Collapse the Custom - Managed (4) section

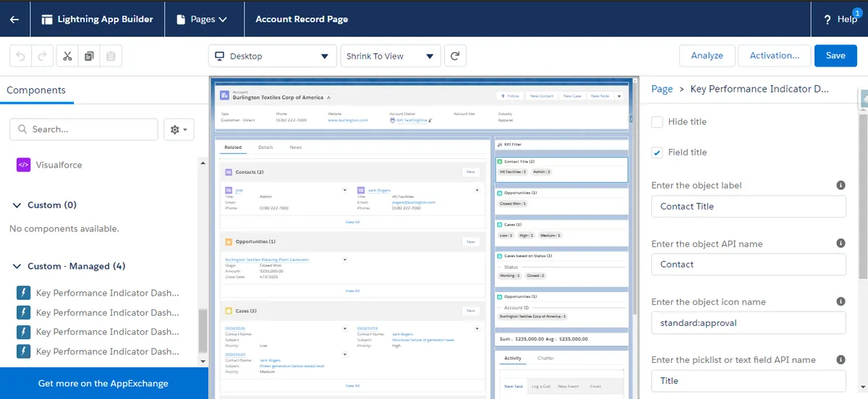[17, 266]
